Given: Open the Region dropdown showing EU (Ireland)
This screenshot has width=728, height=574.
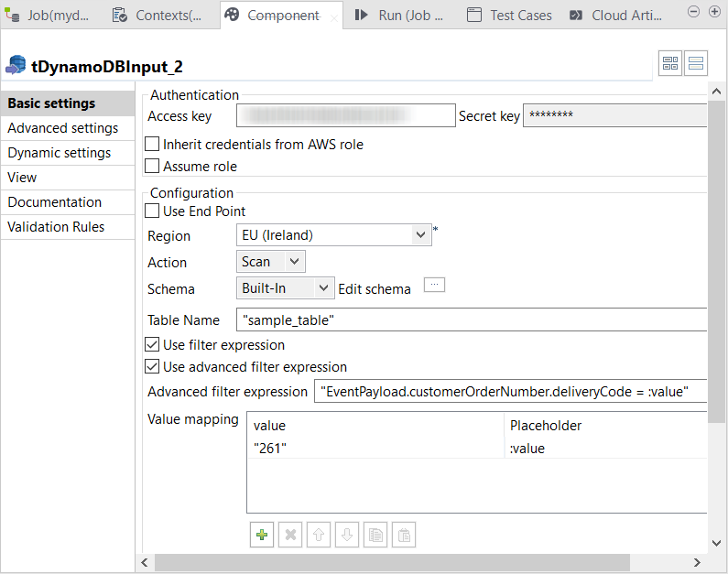Looking at the screenshot, I should coord(333,235).
